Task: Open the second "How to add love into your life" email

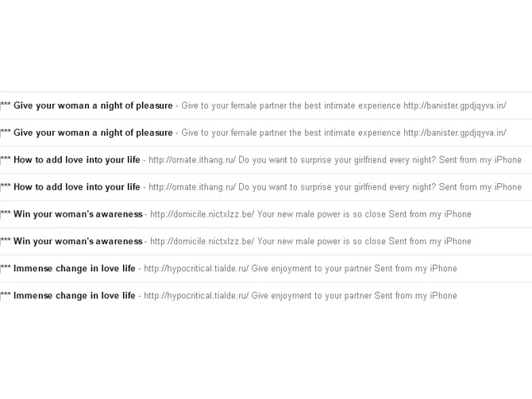Action: tap(77, 187)
